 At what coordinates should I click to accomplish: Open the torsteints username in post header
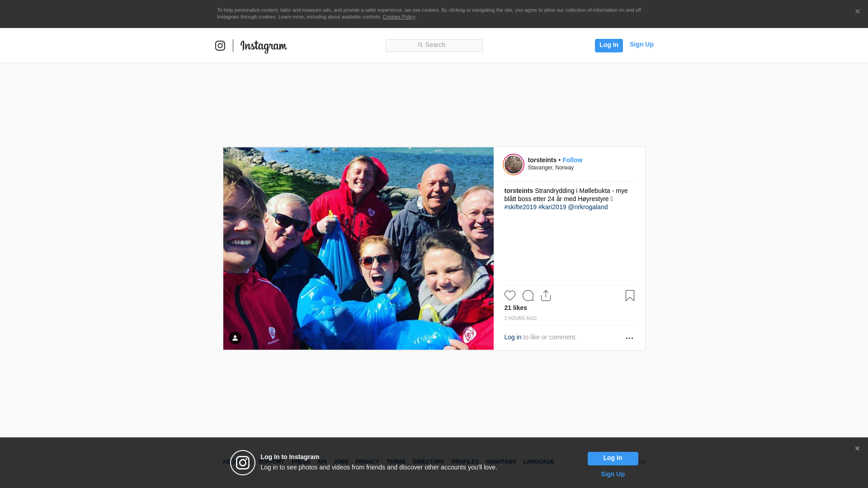[x=542, y=160]
